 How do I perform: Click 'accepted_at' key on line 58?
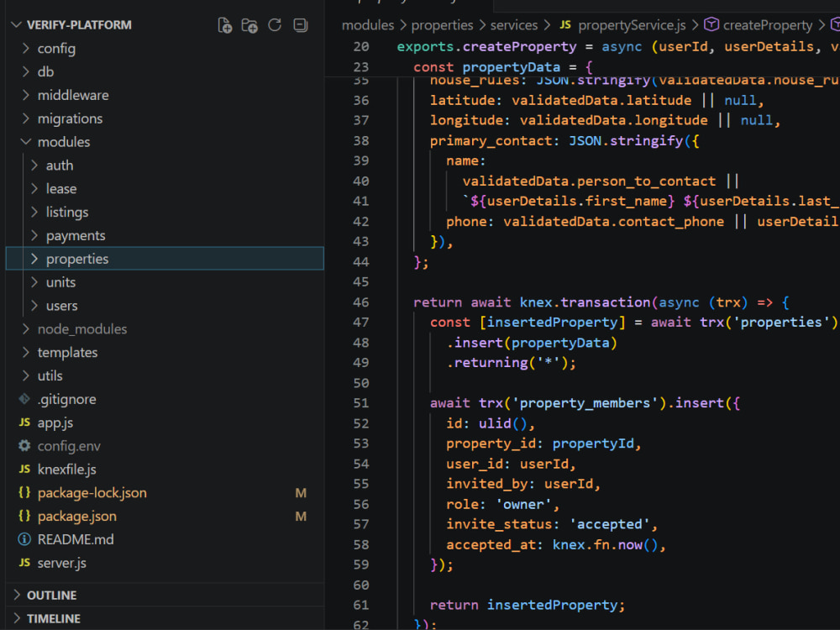491,544
